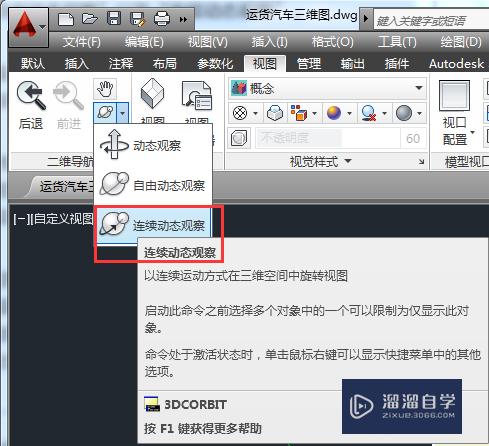489x446 pixels.
Task: Select the Pan hand tool icon
Action: [105, 89]
